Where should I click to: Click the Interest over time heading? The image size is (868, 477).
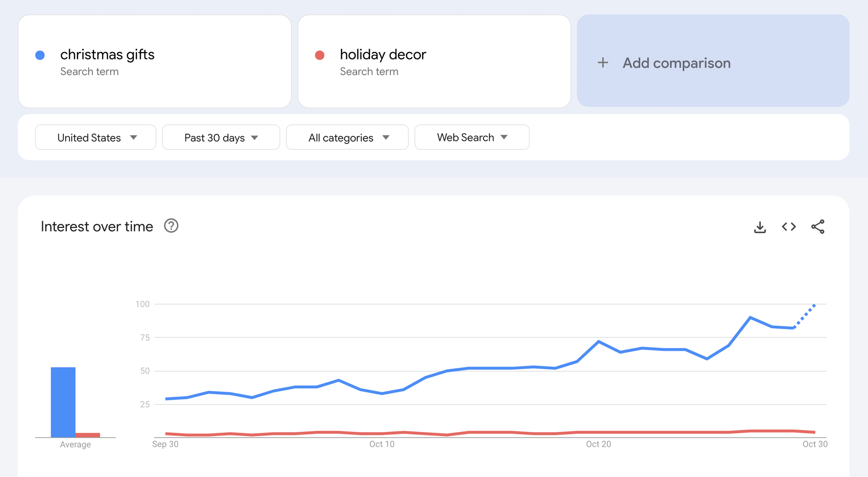tap(96, 226)
